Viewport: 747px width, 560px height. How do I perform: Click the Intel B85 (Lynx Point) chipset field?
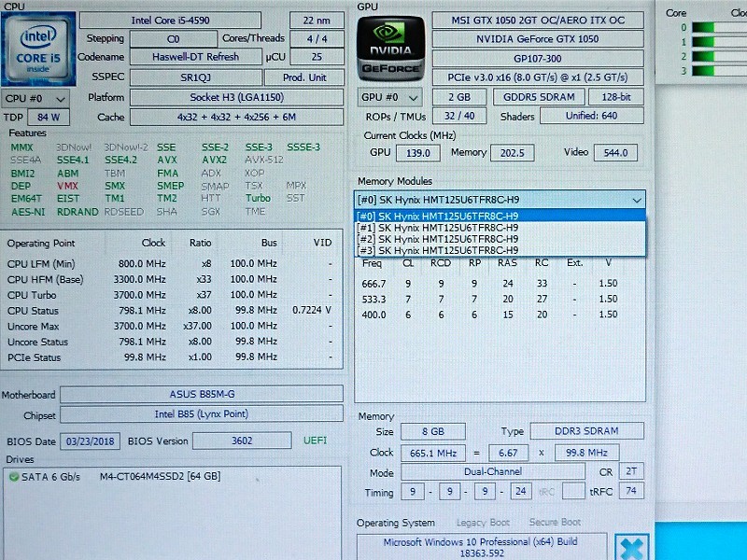(202, 414)
